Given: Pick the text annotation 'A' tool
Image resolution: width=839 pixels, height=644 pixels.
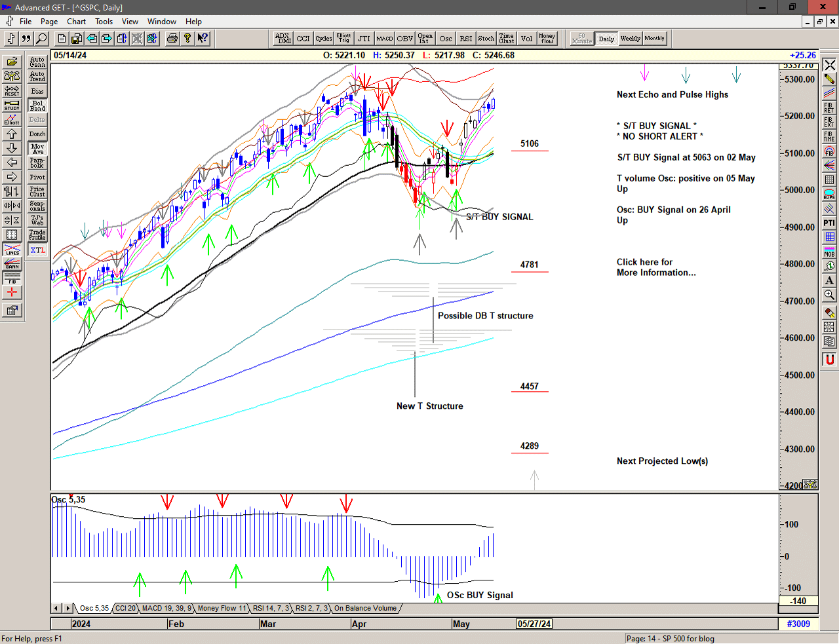Looking at the screenshot, I should pos(829,280).
